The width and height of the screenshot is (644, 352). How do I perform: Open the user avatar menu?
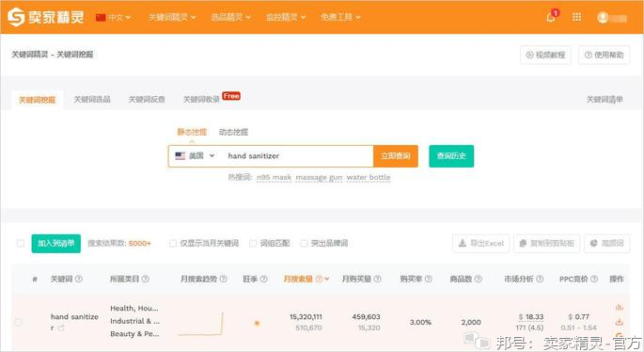click(603, 17)
